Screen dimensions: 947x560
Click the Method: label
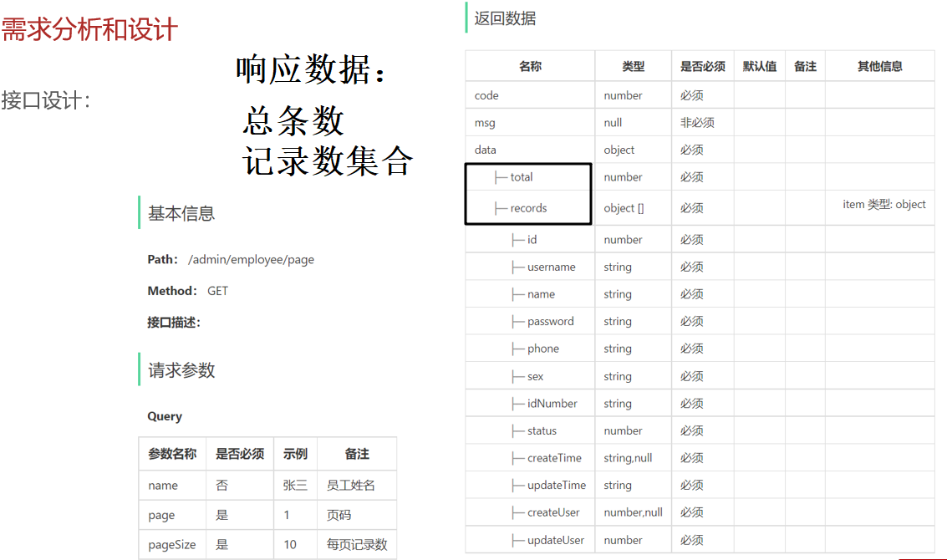point(172,291)
